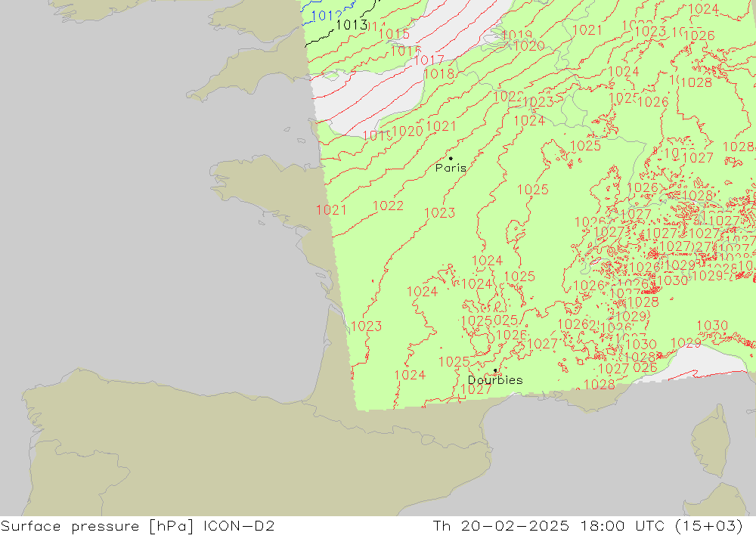Image resolution: width=756 pixels, height=554 pixels.
Task: Click the red 1017 isobar label
Action: [429, 60]
